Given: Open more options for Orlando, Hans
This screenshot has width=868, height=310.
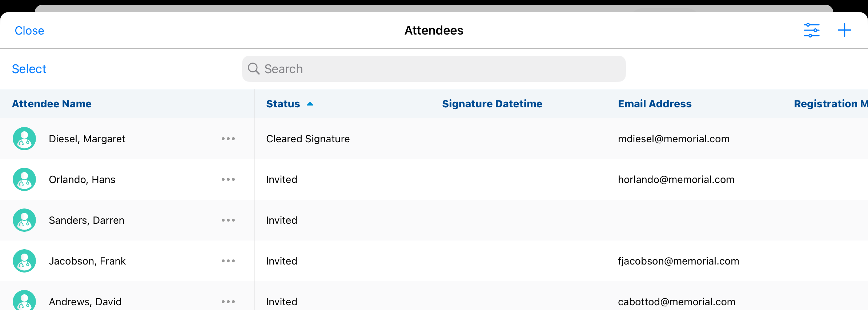Looking at the screenshot, I should [228, 179].
